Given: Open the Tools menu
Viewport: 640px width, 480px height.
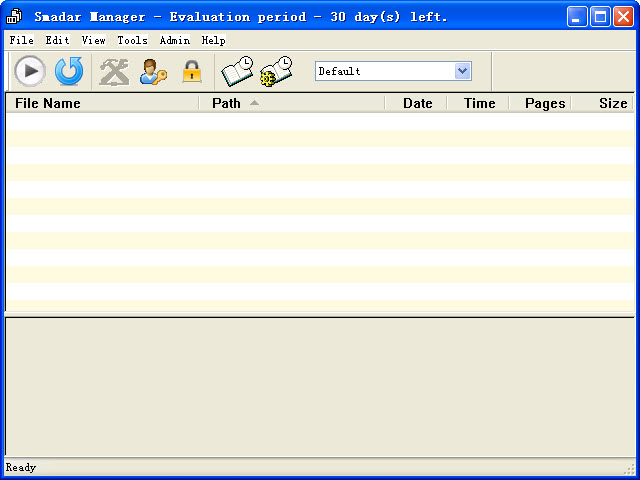Looking at the screenshot, I should (132, 40).
